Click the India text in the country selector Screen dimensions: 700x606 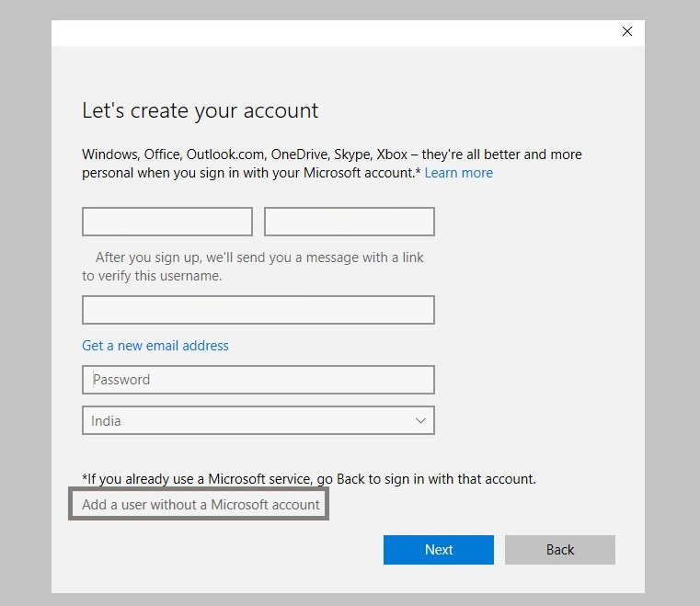(x=106, y=421)
